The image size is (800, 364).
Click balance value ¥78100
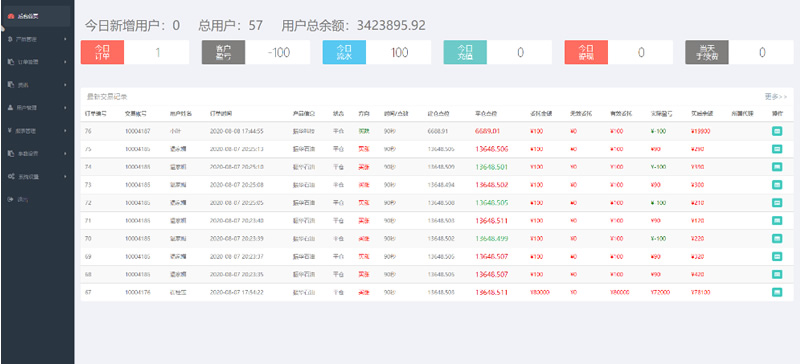tap(701, 293)
